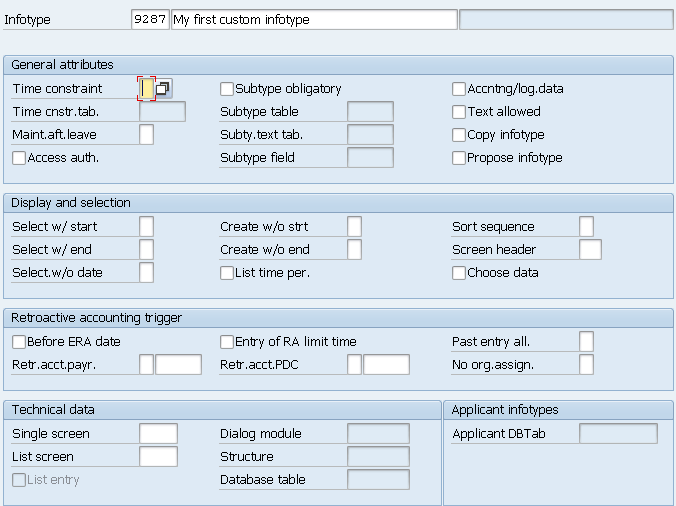
Task: Click the Database table label
Action: click(263, 480)
